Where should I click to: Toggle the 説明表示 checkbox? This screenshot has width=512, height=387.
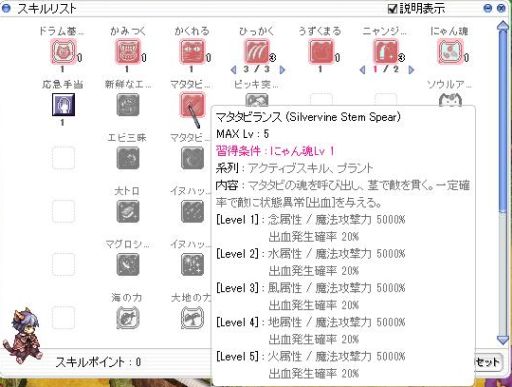pos(392,8)
